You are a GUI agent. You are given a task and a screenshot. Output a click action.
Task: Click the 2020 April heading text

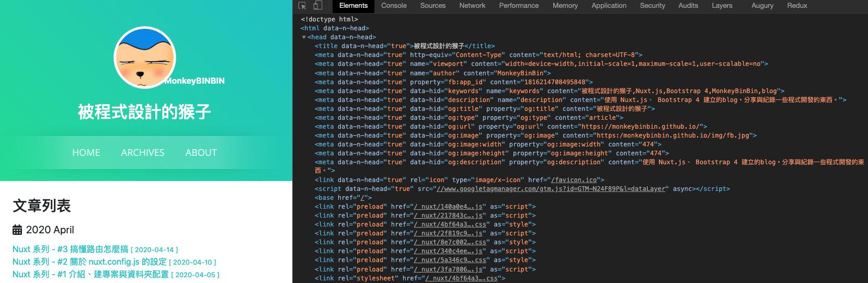point(50,230)
